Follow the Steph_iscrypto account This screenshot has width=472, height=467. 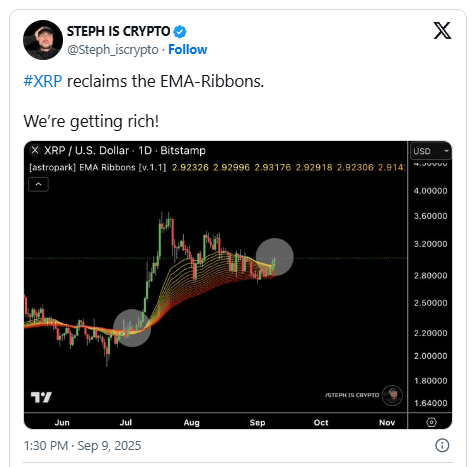[x=188, y=49]
